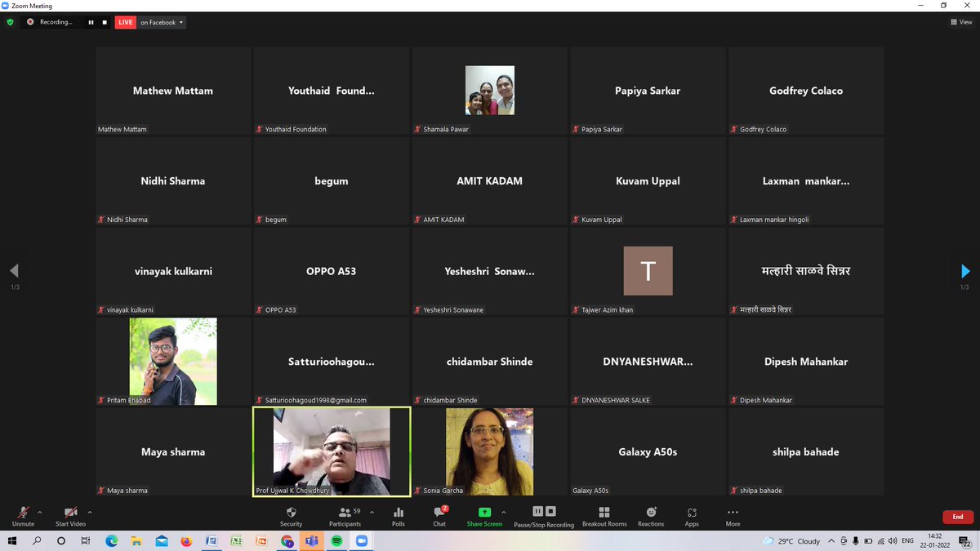Open the Chat panel

(439, 516)
